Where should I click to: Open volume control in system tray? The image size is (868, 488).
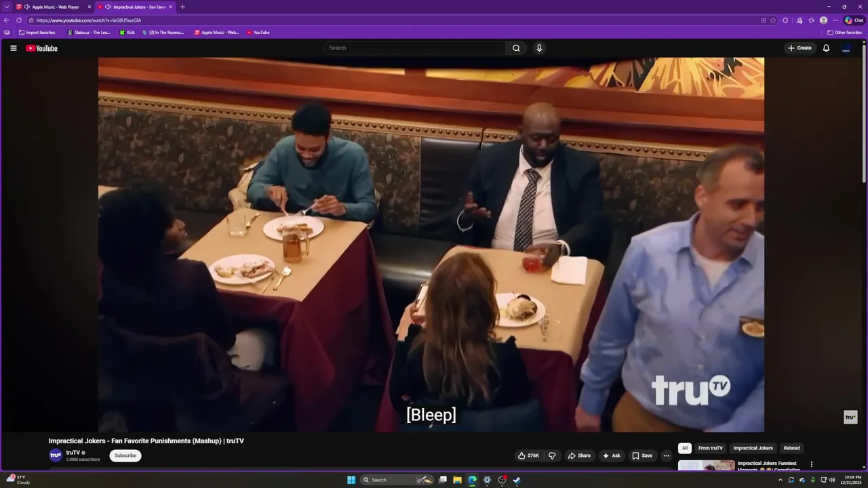(x=832, y=480)
